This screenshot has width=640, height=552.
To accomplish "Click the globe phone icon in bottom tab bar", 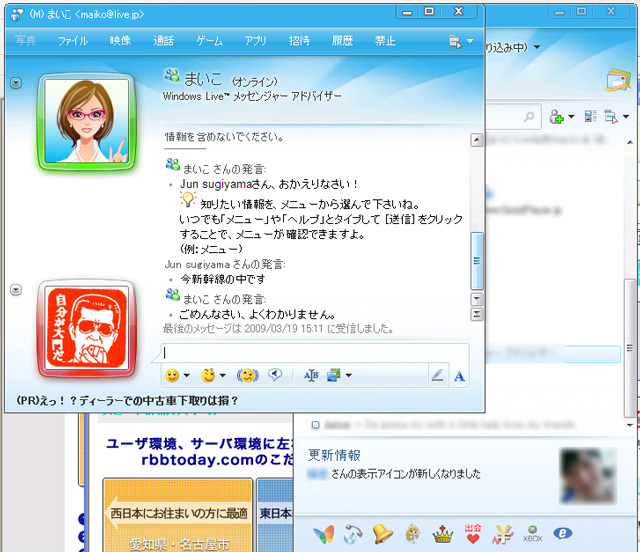I will click(353, 534).
